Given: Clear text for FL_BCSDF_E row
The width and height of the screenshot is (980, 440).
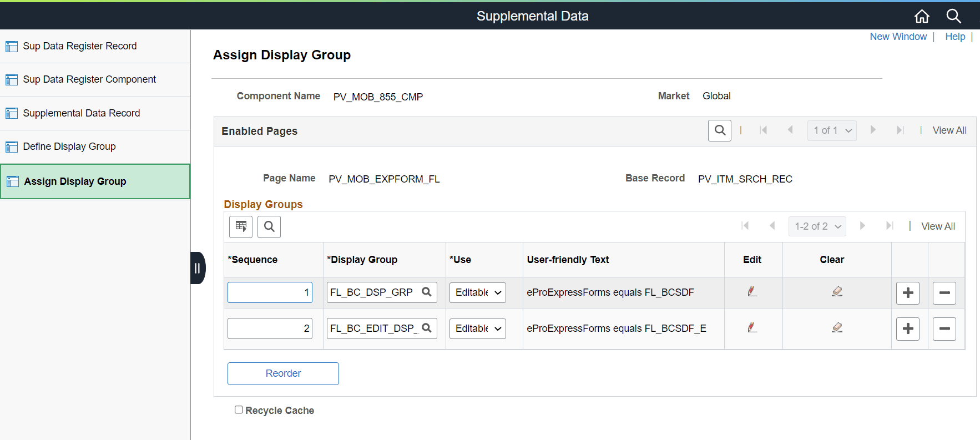Looking at the screenshot, I should pyautogui.click(x=837, y=327).
